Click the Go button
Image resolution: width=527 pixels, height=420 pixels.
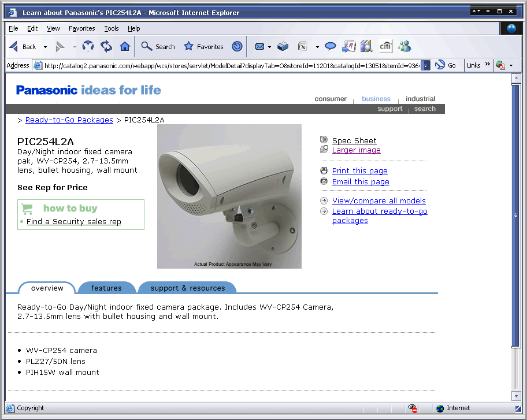click(x=446, y=65)
